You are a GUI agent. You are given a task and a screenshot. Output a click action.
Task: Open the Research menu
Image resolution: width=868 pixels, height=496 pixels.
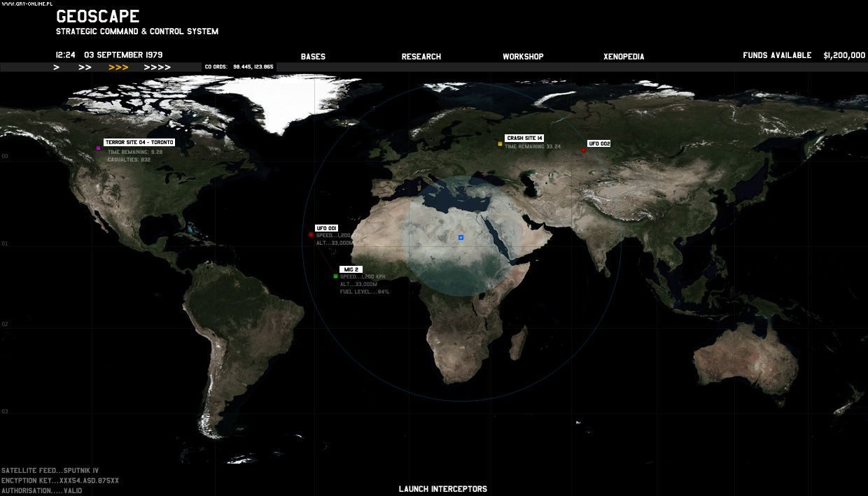pos(421,57)
